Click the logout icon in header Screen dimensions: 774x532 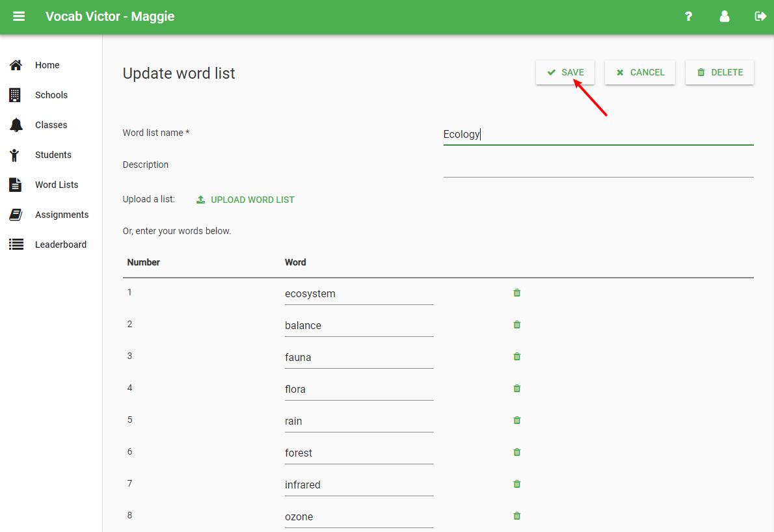tap(760, 16)
